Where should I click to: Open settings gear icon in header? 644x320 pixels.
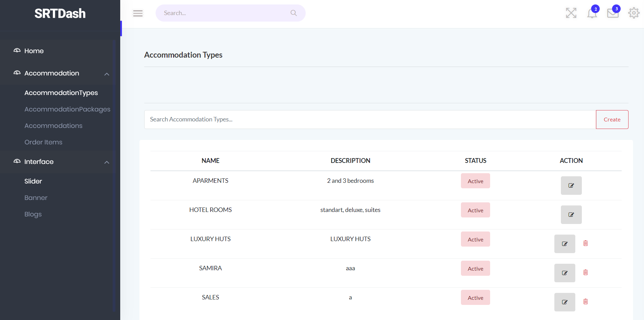(634, 13)
